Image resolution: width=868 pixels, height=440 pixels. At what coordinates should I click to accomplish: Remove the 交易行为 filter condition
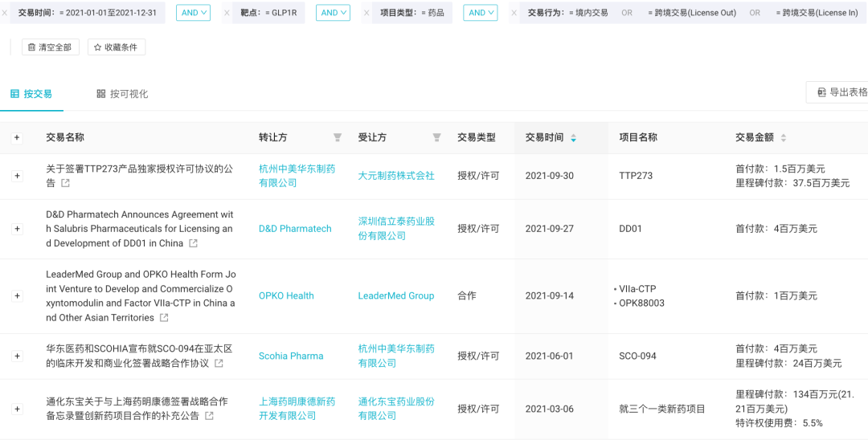[514, 13]
